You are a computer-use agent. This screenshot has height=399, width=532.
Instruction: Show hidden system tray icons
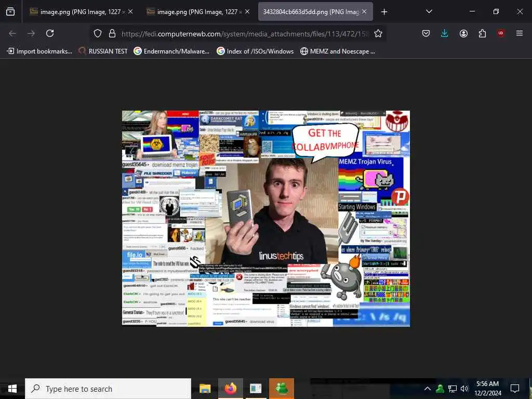tap(428, 389)
